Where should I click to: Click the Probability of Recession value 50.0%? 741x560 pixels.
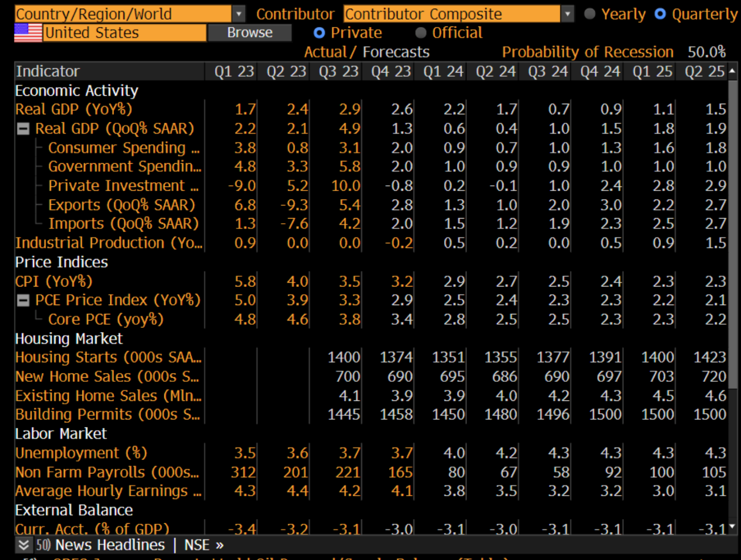pyautogui.click(x=707, y=52)
